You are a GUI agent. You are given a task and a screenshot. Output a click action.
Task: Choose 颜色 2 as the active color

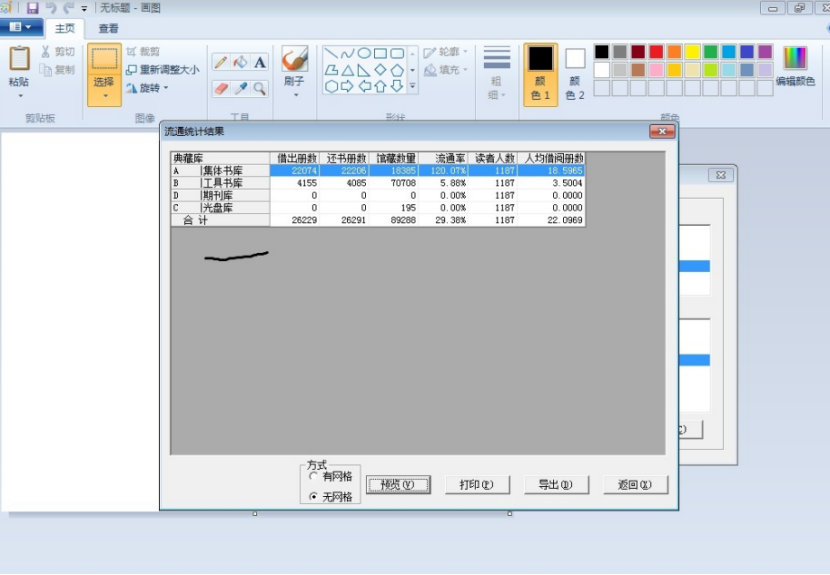point(575,73)
